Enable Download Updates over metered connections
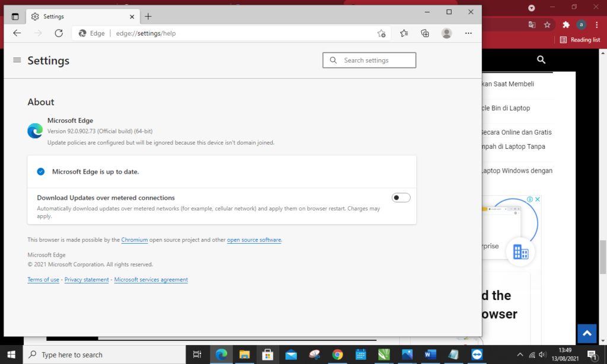Image resolution: width=607 pixels, height=364 pixels. [x=401, y=197]
